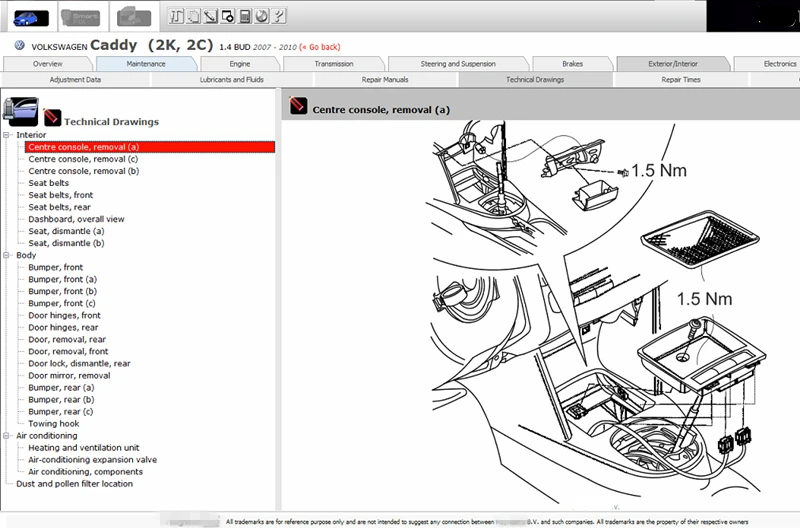Click the drawing header pencil icon
The image size is (800, 528).
(298, 106)
